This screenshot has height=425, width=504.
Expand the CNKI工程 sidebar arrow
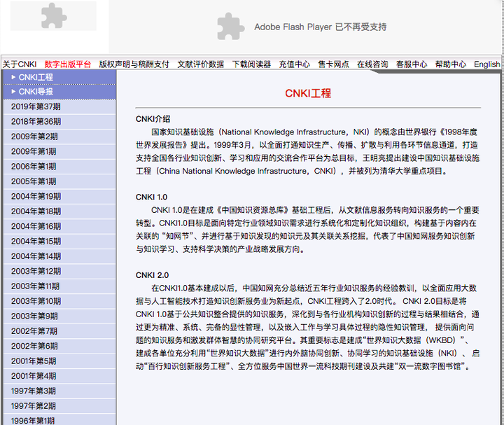click(13, 77)
